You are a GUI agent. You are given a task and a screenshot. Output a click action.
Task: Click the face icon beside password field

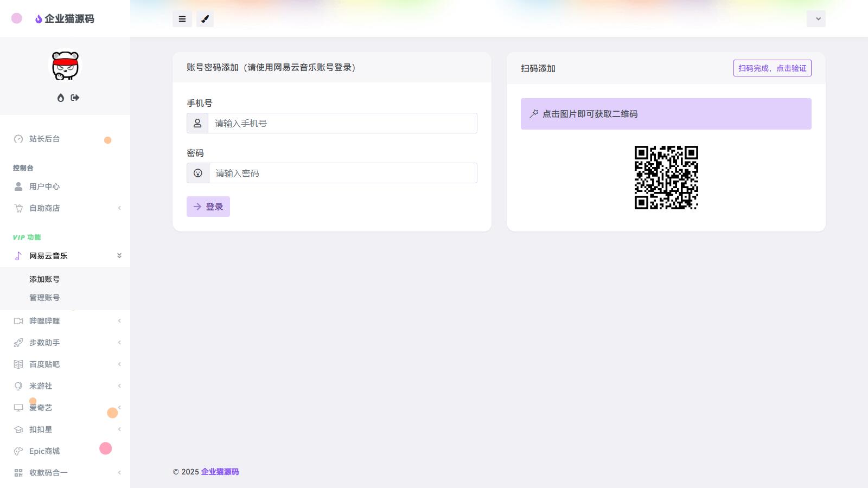198,173
